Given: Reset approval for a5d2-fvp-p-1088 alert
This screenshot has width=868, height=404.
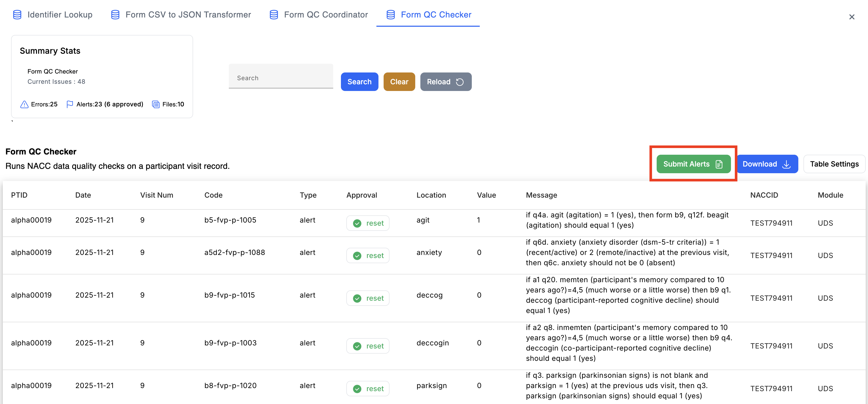Looking at the screenshot, I should (368, 256).
